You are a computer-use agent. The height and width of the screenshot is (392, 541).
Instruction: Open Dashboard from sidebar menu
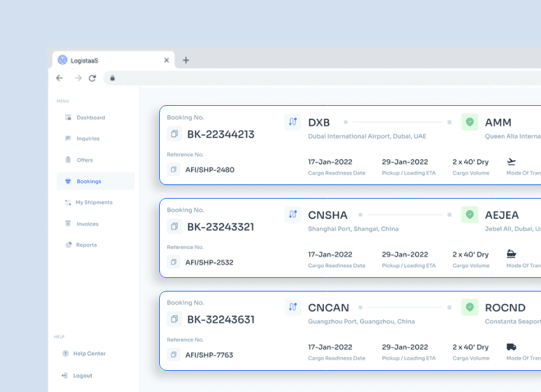90,118
